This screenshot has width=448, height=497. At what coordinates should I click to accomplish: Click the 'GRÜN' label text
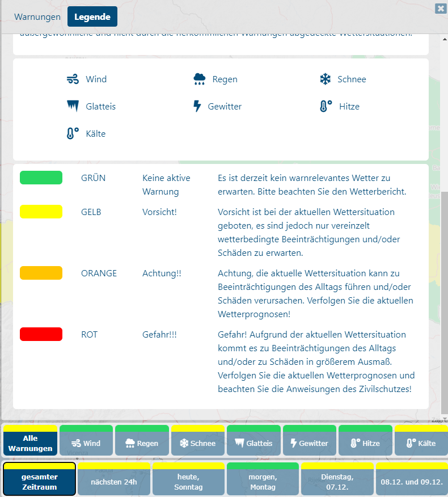(x=93, y=178)
